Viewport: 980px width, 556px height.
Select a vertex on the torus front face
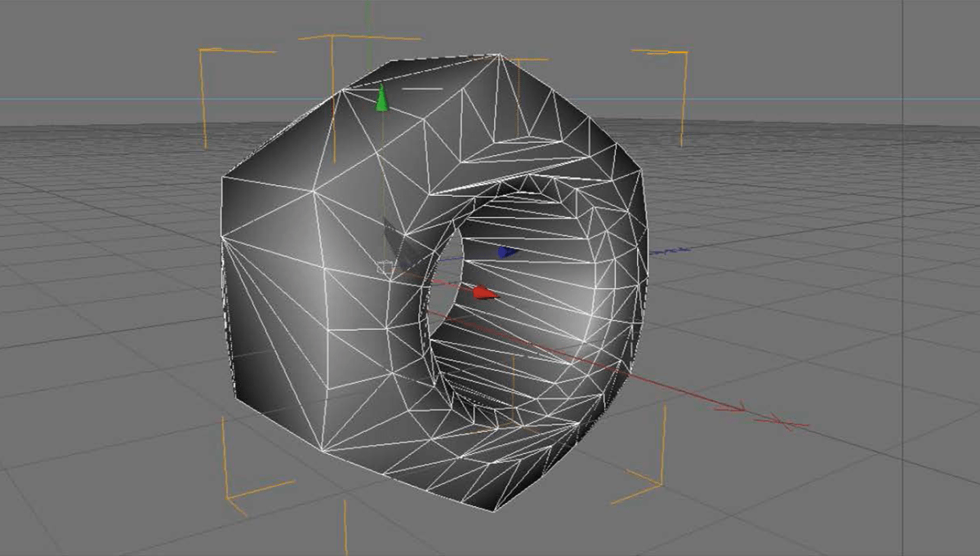(313, 189)
